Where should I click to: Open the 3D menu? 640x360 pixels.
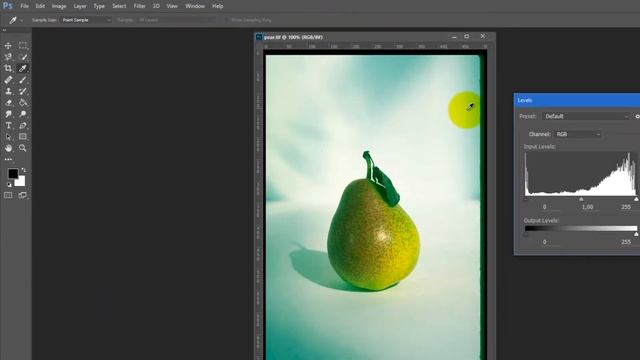pyautogui.click(x=156, y=6)
